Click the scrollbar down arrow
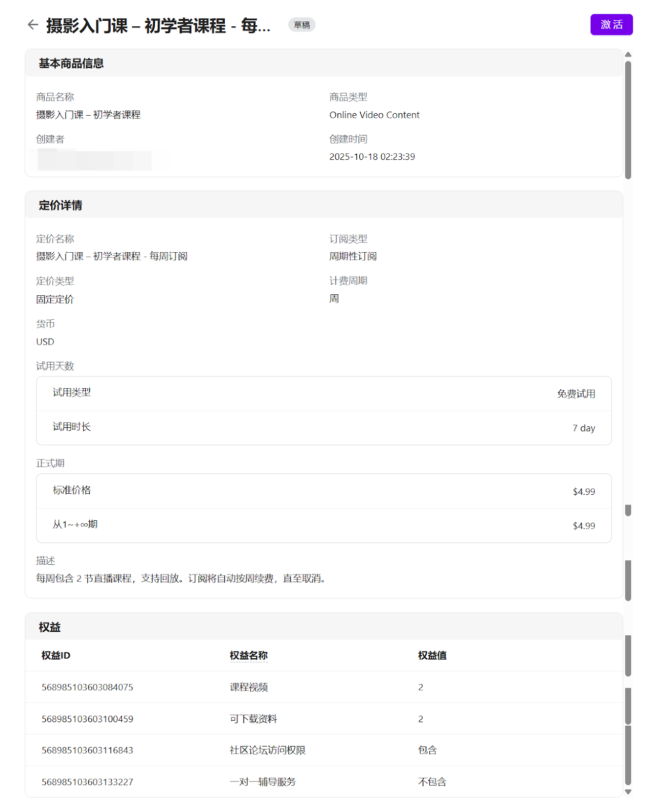The width and height of the screenshot is (649, 812). pyautogui.click(x=628, y=792)
